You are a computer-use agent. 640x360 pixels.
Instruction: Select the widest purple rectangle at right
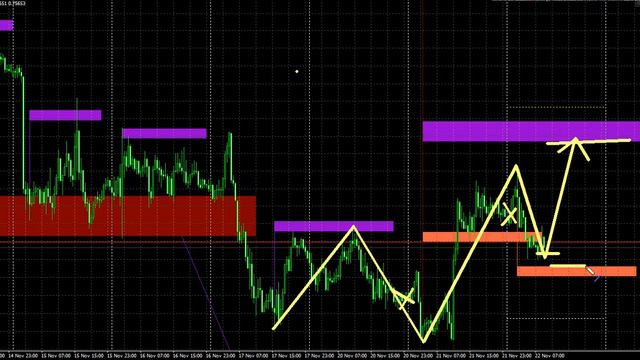[x=531, y=131]
